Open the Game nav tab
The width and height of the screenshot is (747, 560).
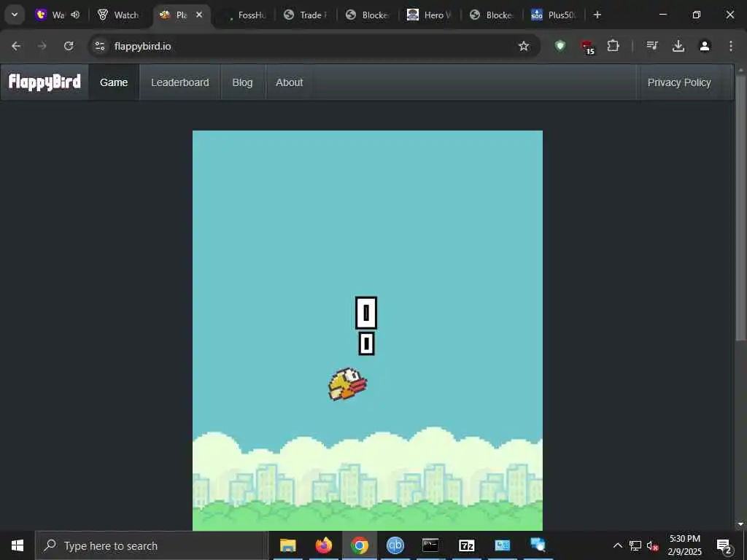(114, 82)
